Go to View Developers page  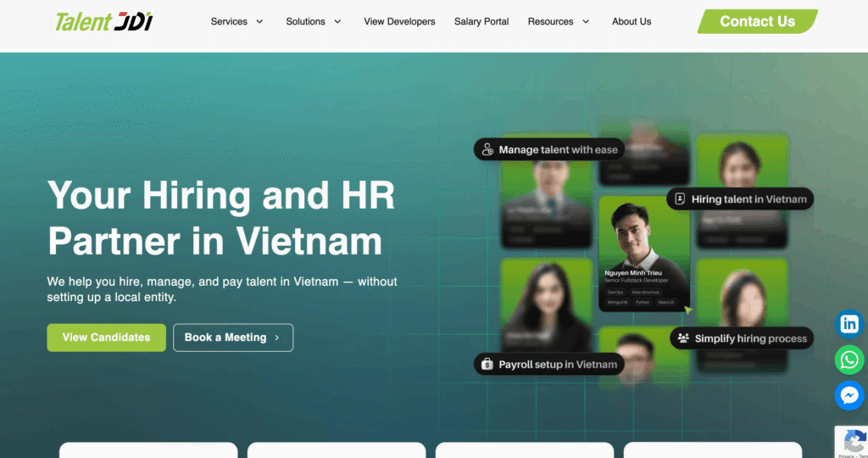399,21
